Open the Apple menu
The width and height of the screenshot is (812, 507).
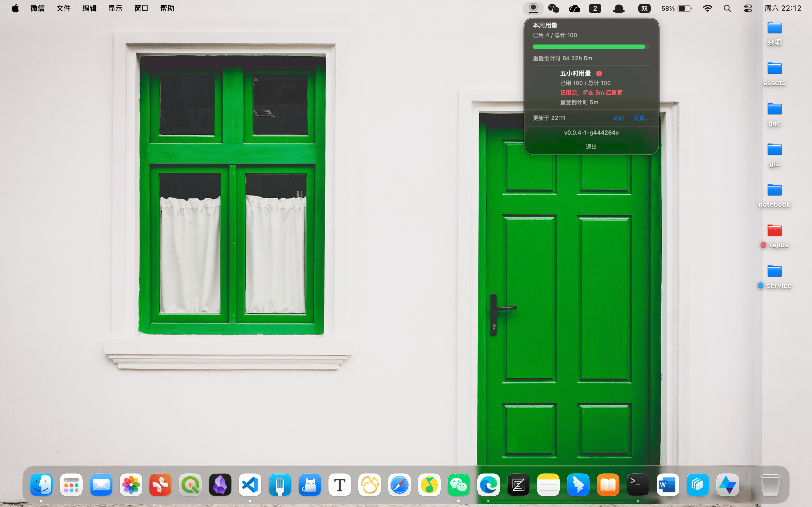tap(15, 8)
